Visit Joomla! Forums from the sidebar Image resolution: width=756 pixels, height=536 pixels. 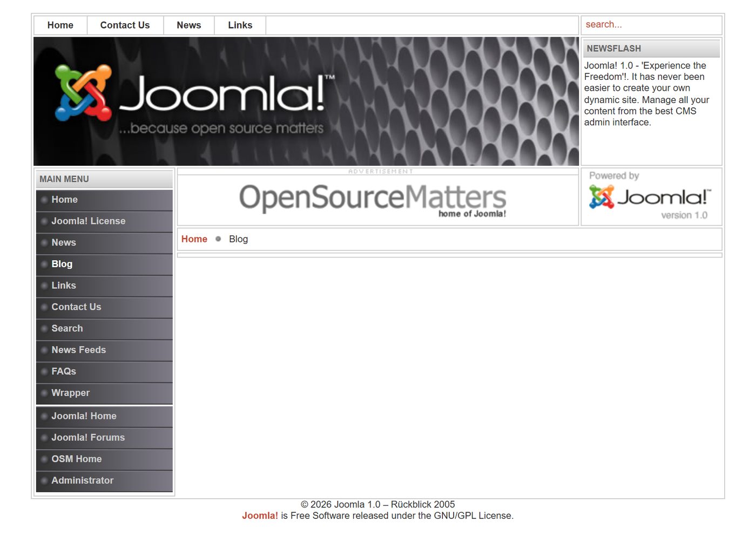coord(104,438)
